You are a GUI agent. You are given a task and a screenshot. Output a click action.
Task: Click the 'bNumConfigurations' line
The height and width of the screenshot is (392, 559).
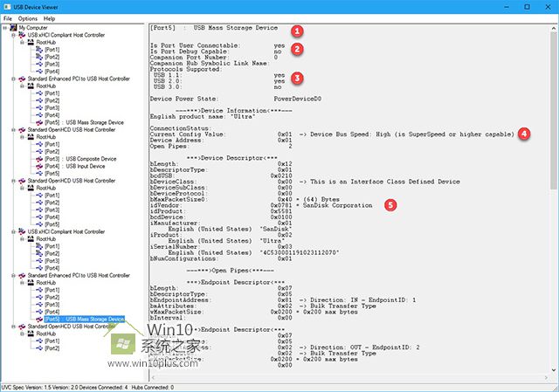click(x=221, y=258)
